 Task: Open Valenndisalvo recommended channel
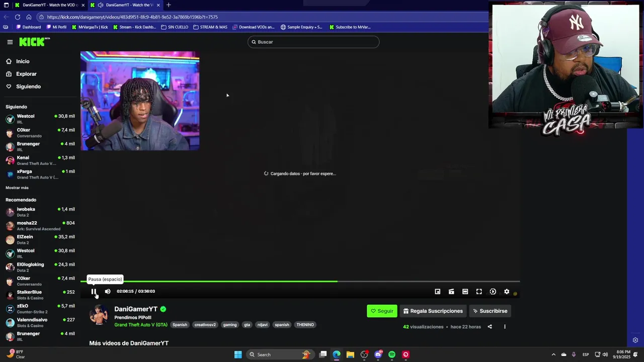[x=40, y=322]
